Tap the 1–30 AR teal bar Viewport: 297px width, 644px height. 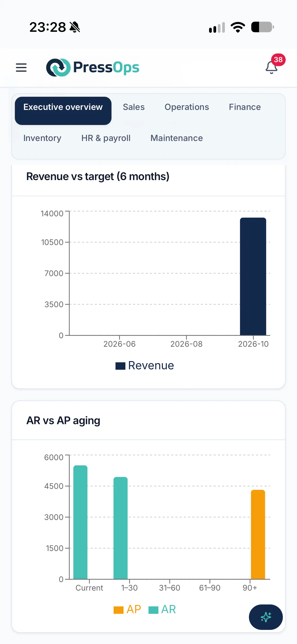[120, 528]
